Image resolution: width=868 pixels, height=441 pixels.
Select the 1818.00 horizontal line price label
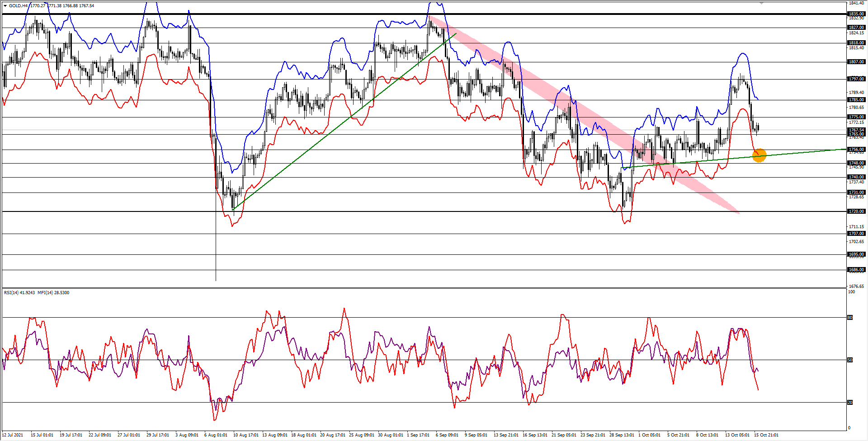tap(856, 43)
